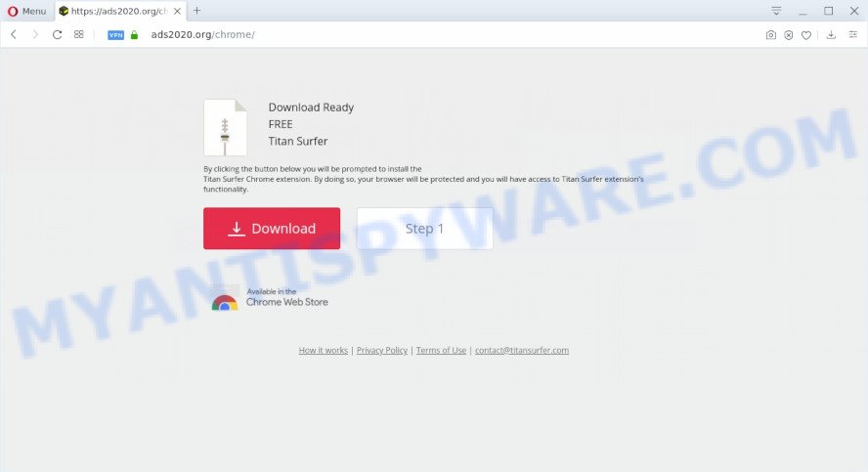This screenshot has height=472, width=868.
Task: Focus the address bar with ads2020.org/chrome/
Action: pyautogui.click(x=202, y=34)
